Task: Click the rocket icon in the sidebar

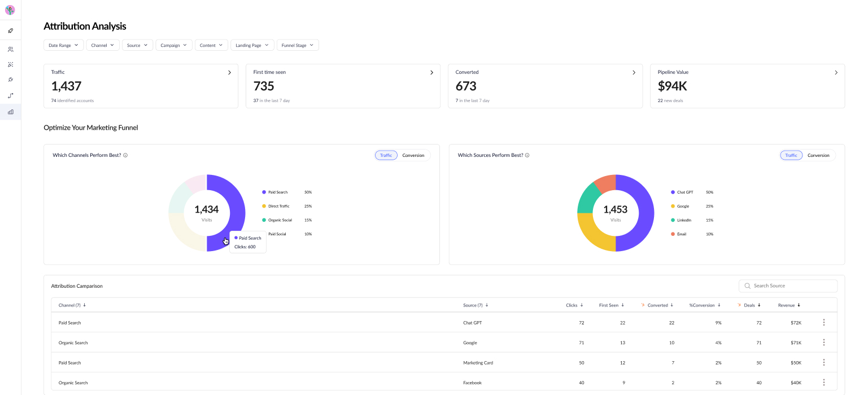Action: (10, 30)
